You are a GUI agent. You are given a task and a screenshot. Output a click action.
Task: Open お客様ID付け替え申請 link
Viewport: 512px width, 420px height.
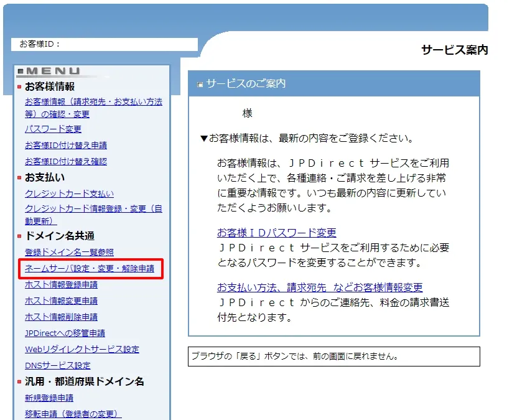pyautogui.click(x=66, y=146)
